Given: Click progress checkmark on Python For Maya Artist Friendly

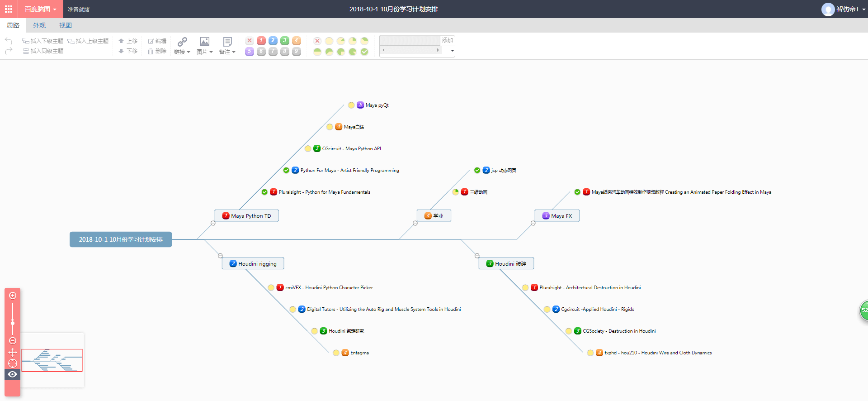Looking at the screenshot, I should (286, 170).
